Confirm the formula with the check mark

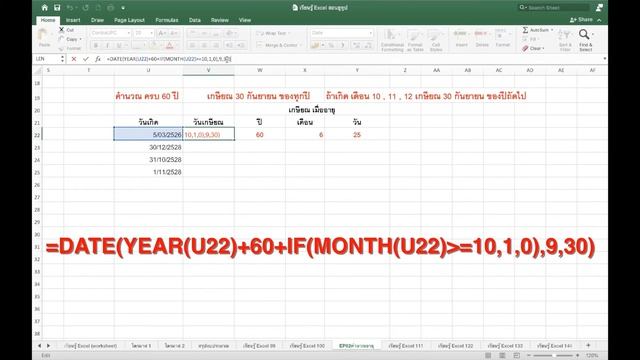(85, 59)
